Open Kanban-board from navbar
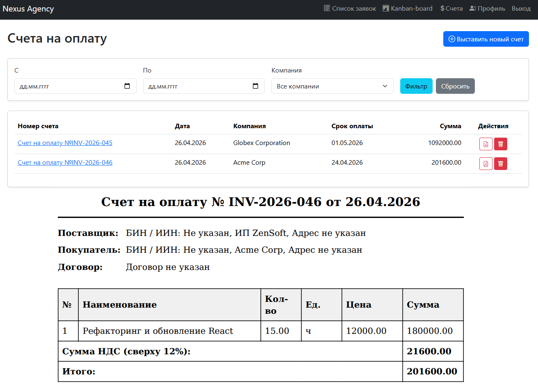The width and height of the screenshot is (538, 392). pos(408,9)
